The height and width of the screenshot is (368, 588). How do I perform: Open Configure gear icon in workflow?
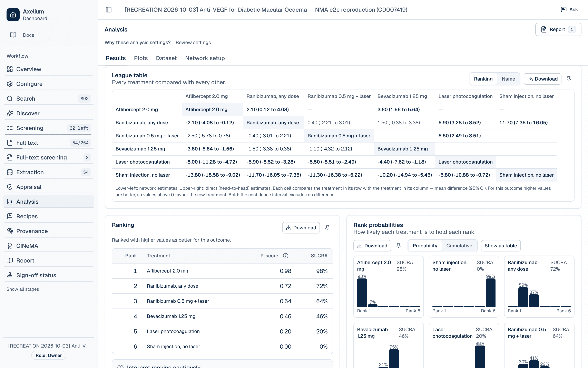click(x=10, y=84)
